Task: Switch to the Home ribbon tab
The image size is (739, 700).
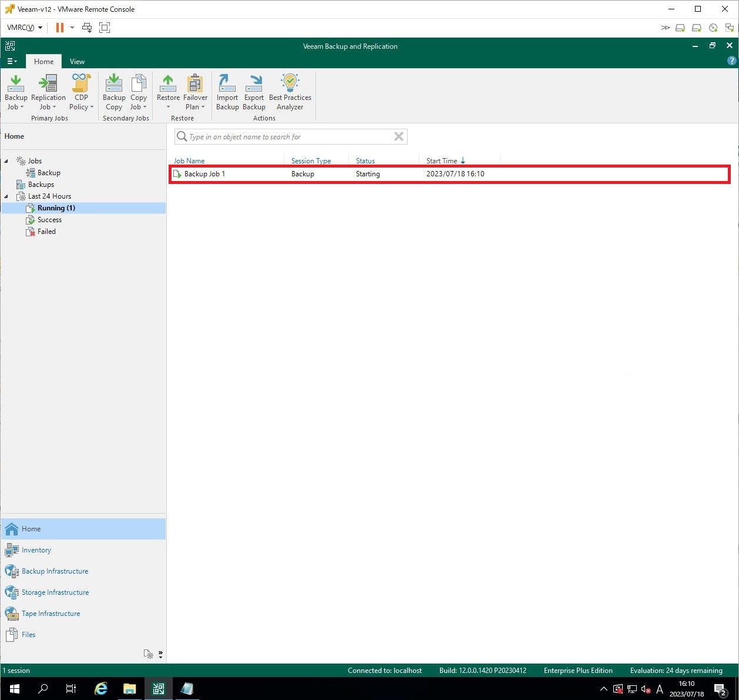Action: click(43, 62)
